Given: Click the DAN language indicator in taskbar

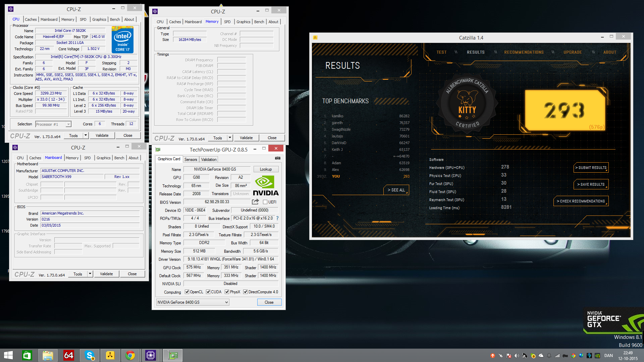Looking at the screenshot, I should pos(608,356).
